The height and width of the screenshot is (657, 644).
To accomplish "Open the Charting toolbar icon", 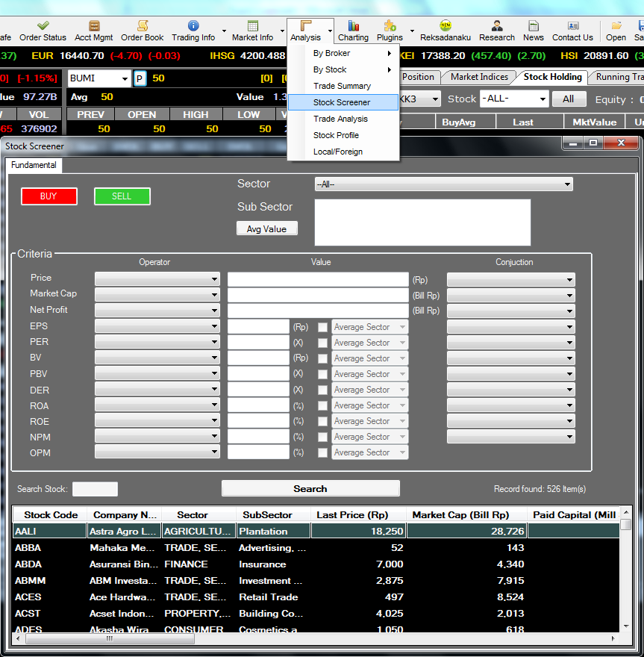I will 354,31.
